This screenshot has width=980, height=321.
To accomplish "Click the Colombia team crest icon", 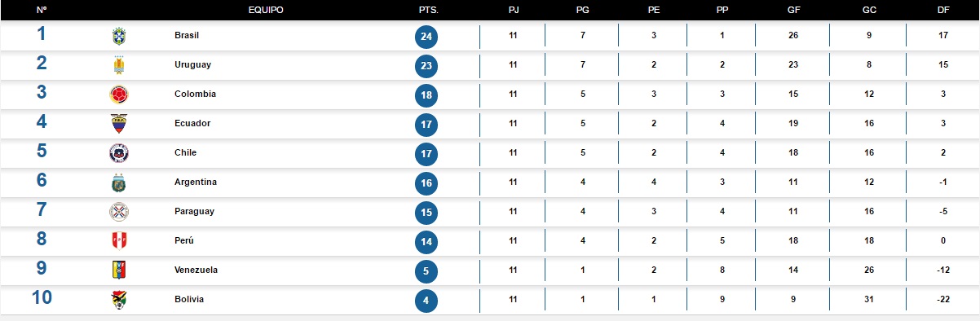I will [119, 95].
